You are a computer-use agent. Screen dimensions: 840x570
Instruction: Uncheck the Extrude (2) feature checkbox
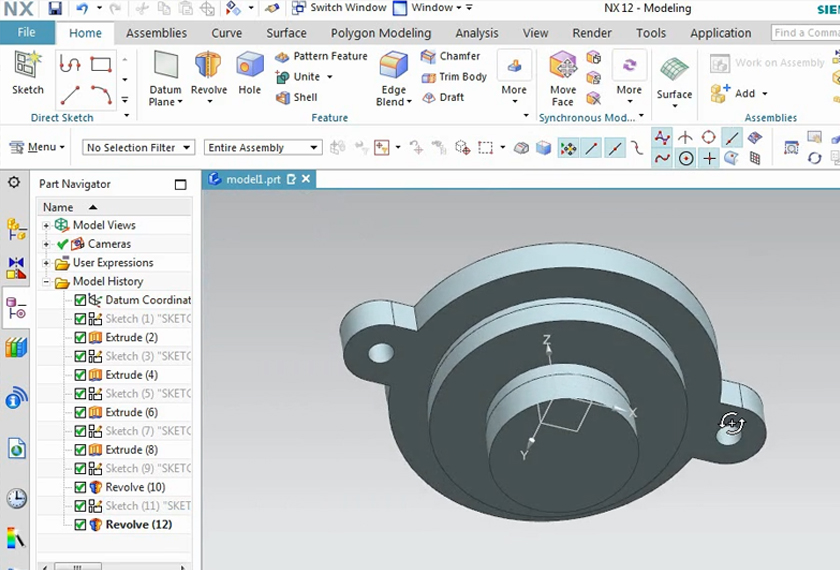pos(81,338)
